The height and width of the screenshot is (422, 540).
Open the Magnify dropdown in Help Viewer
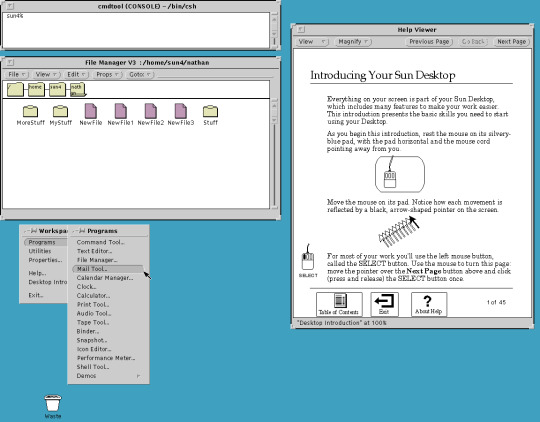point(353,42)
